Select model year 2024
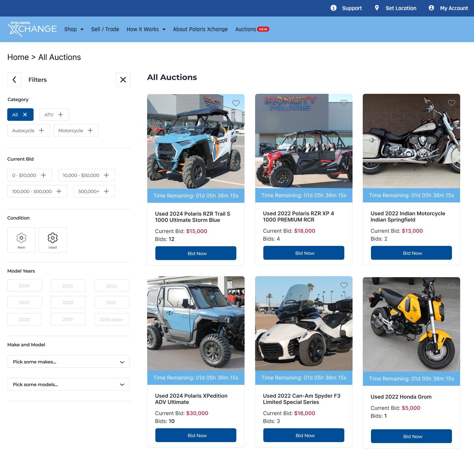This screenshot has width=474, height=476. click(112, 285)
